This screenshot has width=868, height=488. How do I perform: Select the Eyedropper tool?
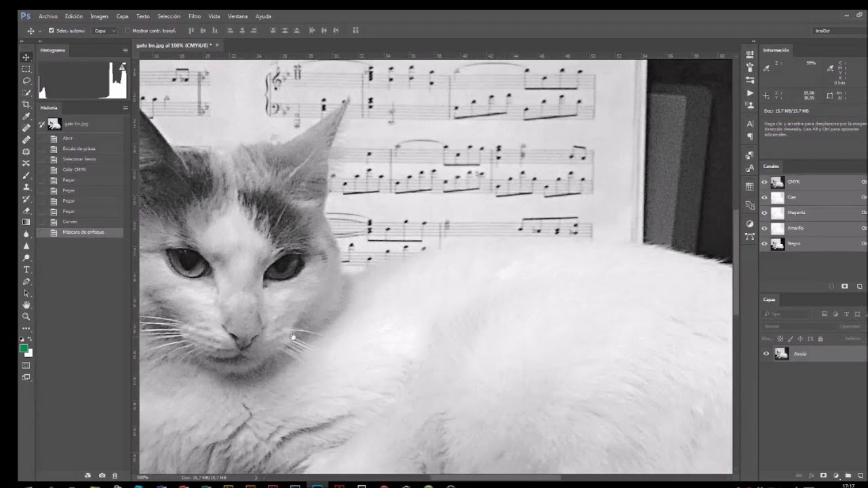tap(26, 116)
